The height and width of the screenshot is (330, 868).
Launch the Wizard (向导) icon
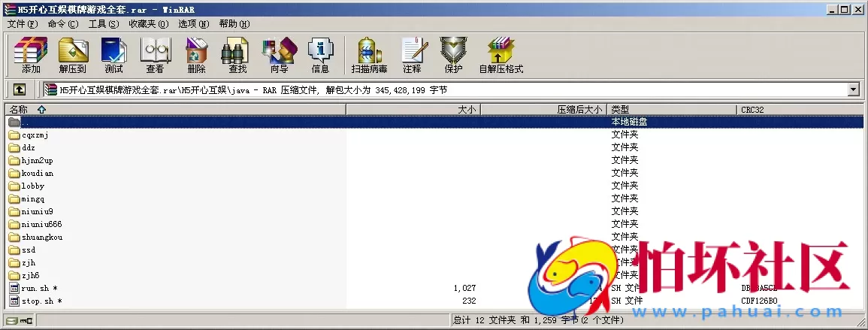[x=279, y=56]
